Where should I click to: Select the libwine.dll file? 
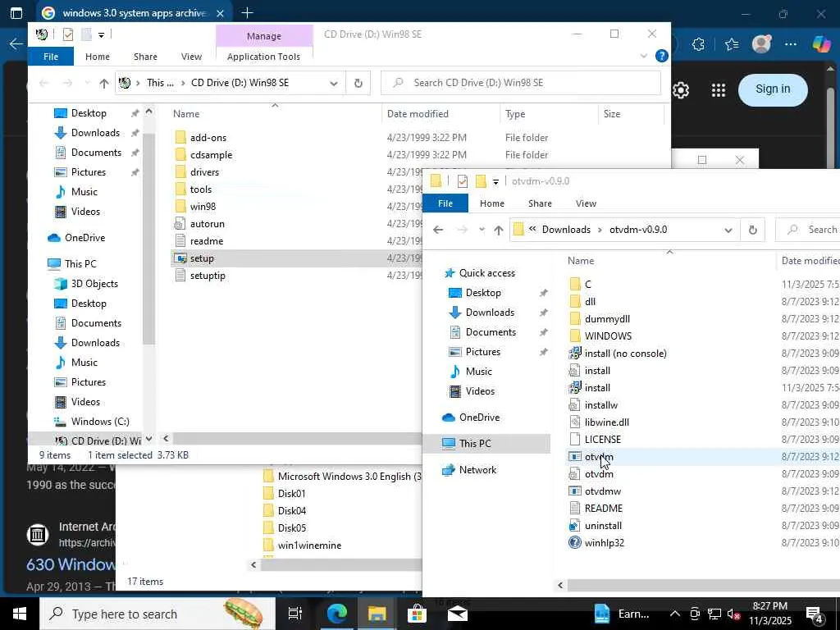606,422
